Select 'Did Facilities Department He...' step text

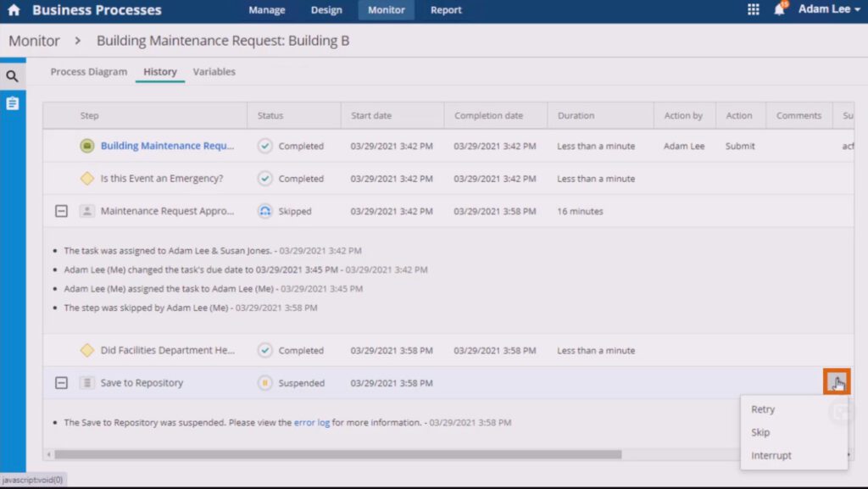point(168,350)
